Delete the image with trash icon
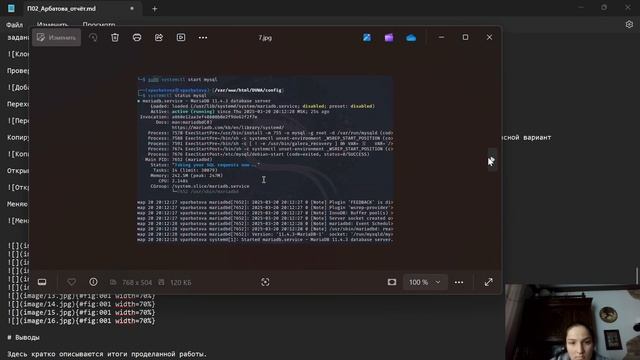The image size is (640, 360). click(x=115, y=38)
